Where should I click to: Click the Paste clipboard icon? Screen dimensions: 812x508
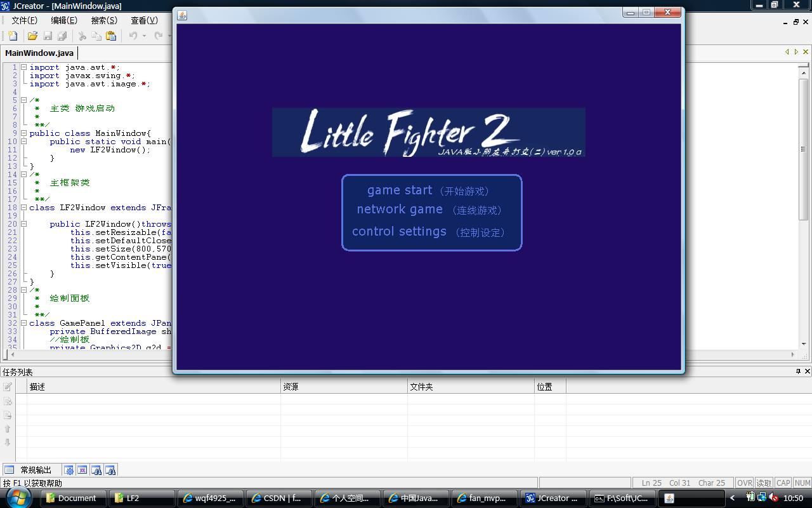point(111,36)
